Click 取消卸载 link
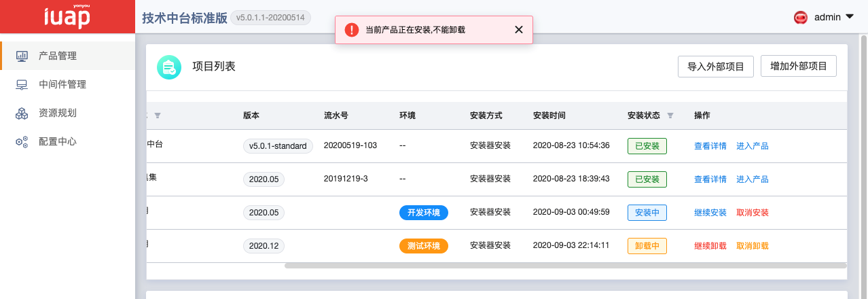The width and height of the screenshot is (868, 299). (753, 245)
